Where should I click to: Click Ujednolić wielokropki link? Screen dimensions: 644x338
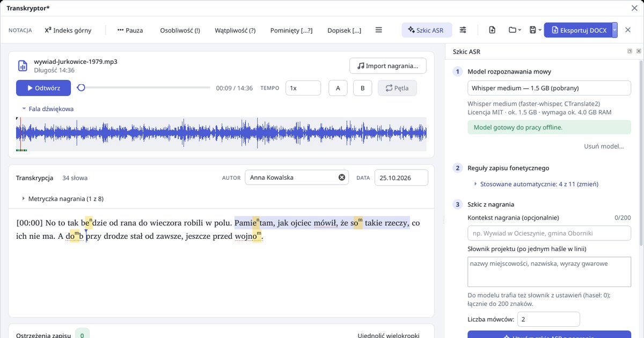point(389,335)
